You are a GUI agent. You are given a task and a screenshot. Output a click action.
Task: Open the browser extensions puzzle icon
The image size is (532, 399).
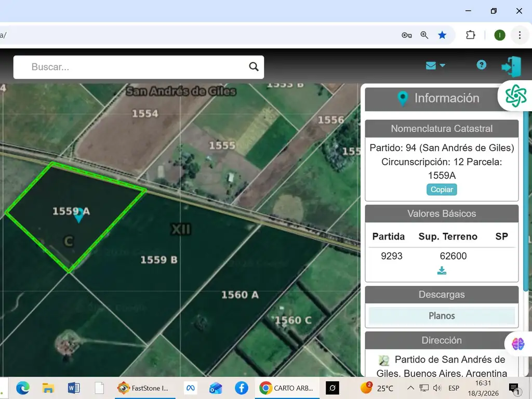(x=471, y=35)
